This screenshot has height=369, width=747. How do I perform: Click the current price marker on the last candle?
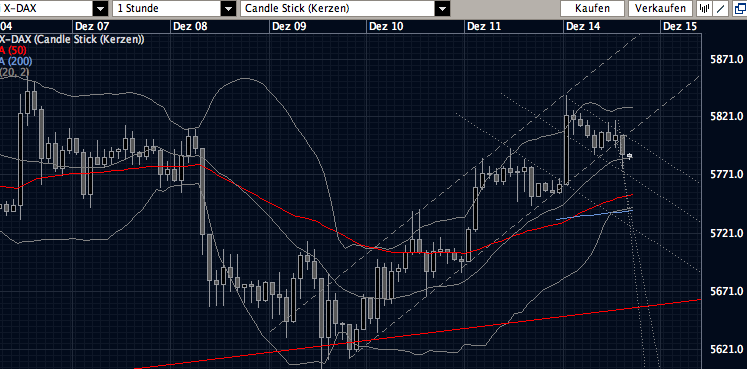click(630, 156)
